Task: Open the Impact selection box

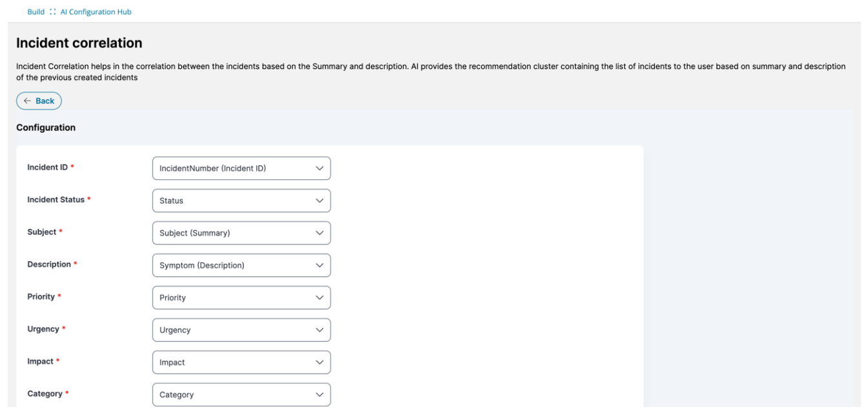Action: coord(232,362)
